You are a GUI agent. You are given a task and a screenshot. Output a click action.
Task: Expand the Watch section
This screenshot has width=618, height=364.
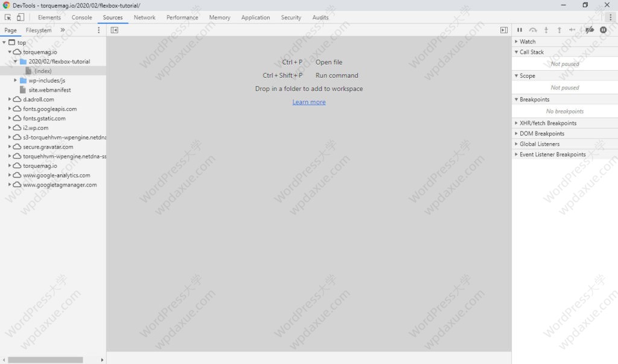565,42
